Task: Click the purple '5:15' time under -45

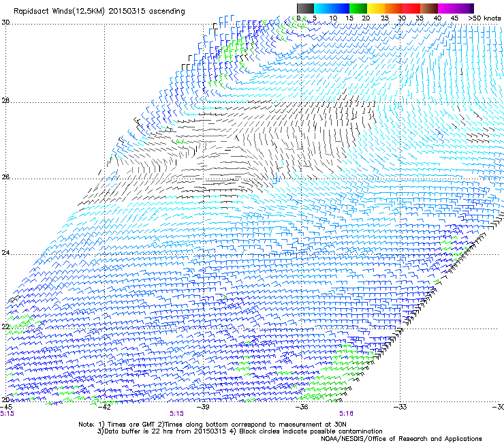Action: click(7, 414)
